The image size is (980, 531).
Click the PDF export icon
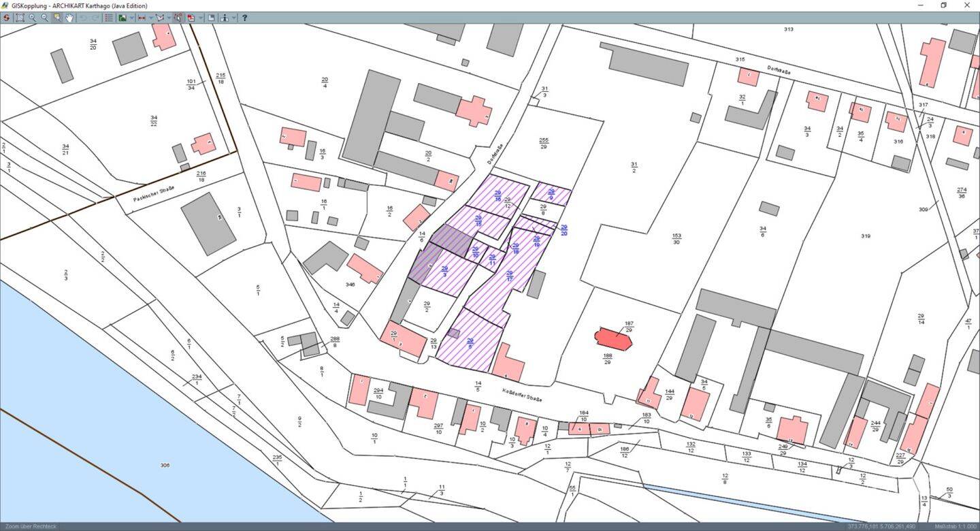[x=191, y=18]
